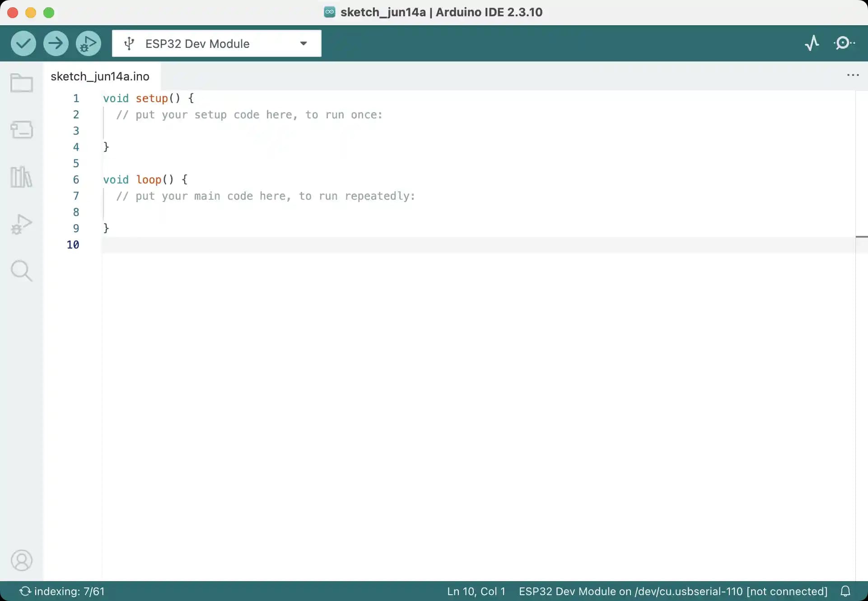868x601 pixels.
Task: Click the editor scrollbar position marker
Action: 862,236
